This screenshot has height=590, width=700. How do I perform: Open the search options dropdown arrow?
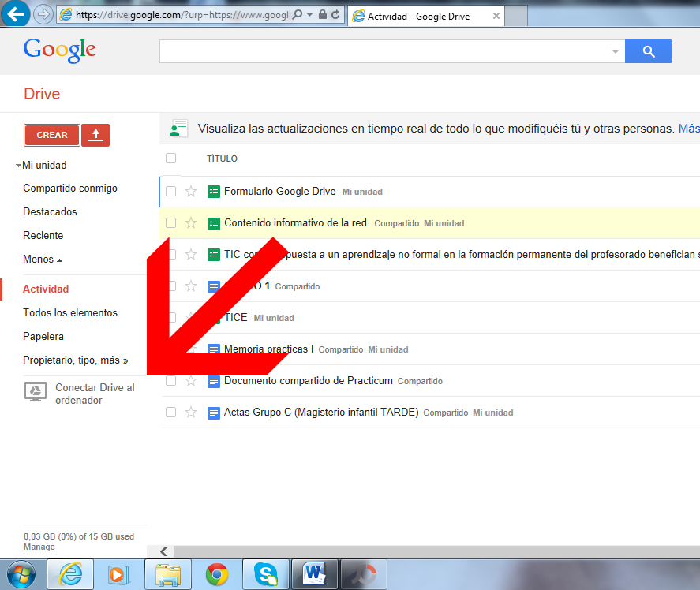615,52
